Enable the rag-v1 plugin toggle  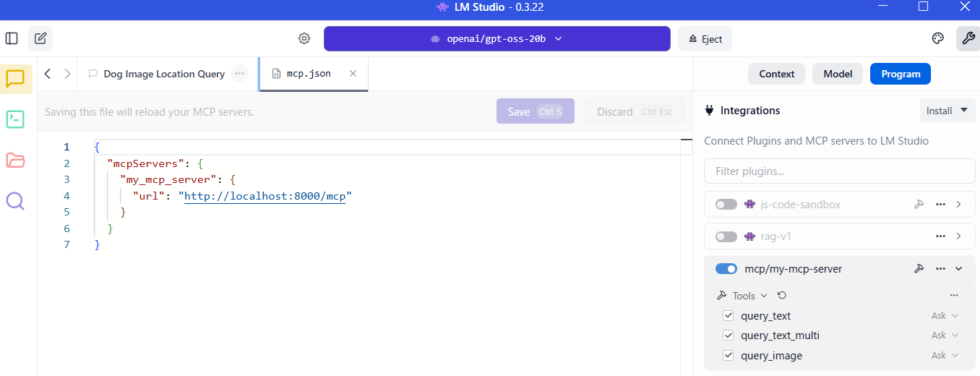[x=726, y=236]
